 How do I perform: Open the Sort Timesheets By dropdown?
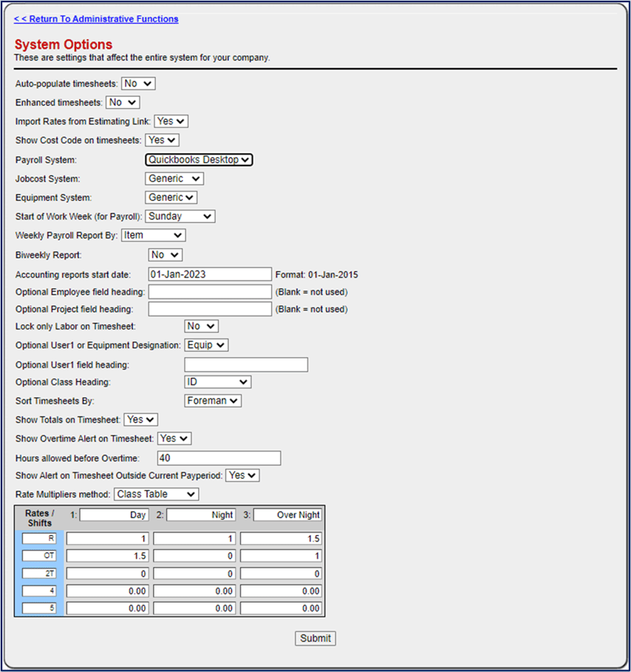[x=213, y=400]
